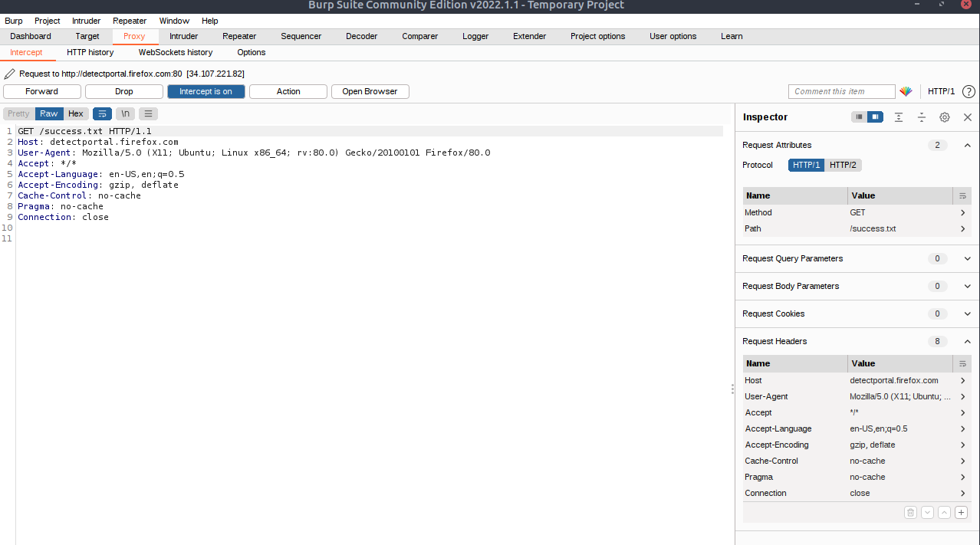980x545 pixels.
Task: Switch to the Decoder tab
Action: [x=361, y=36]
